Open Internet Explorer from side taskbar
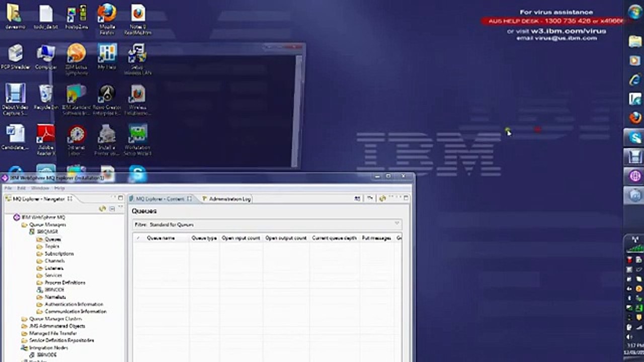 (x=635, y=79)
